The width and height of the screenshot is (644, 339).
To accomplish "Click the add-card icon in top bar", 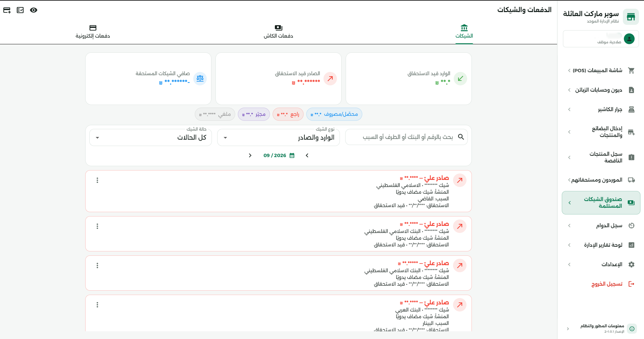I will tap(7, 10).
